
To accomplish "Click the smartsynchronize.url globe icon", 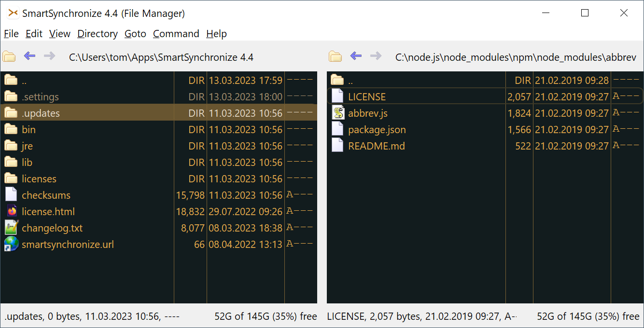I will pos(11,244).
